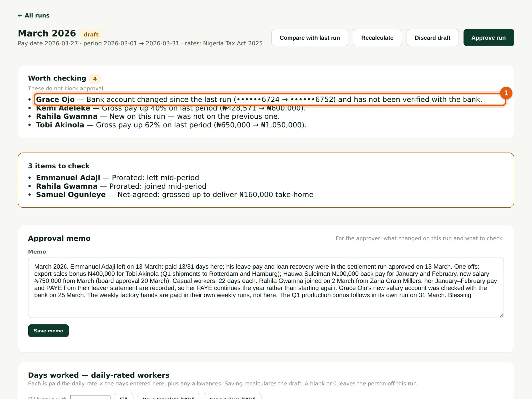Click Emmanuel Adaji prorated item

pos(117,178)
